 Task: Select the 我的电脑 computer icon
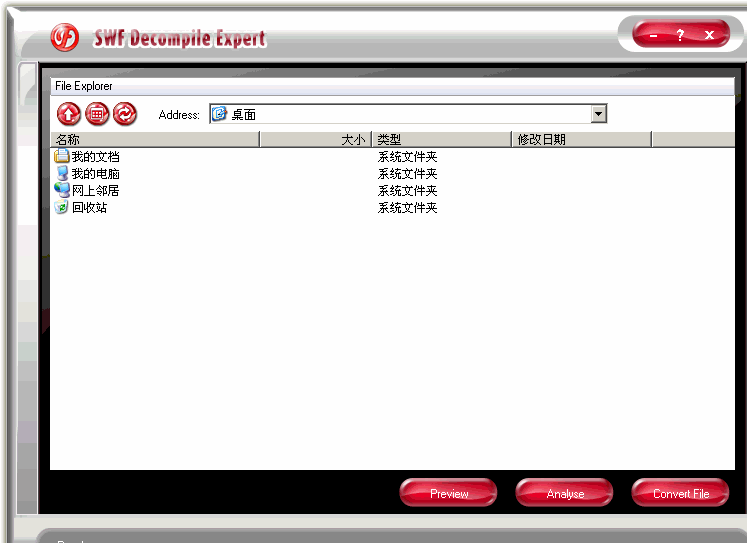tap(61, 173)
